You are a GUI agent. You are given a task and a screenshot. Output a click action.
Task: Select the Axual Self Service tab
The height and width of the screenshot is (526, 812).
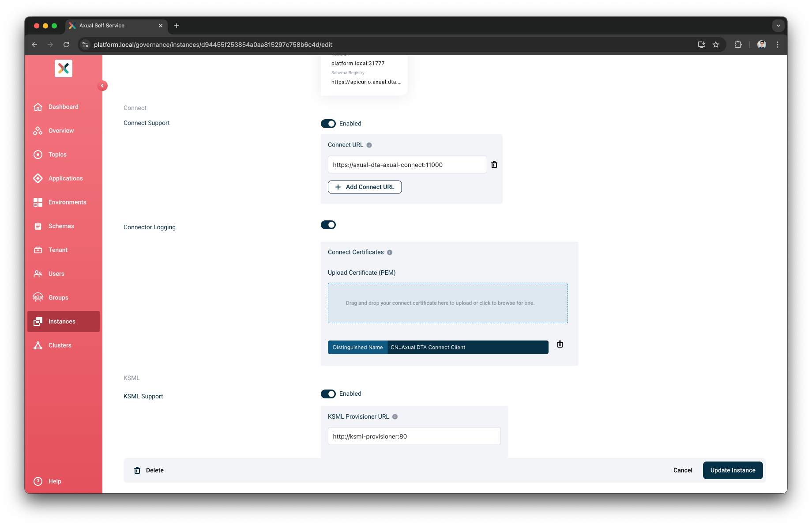tap(116, 26)
